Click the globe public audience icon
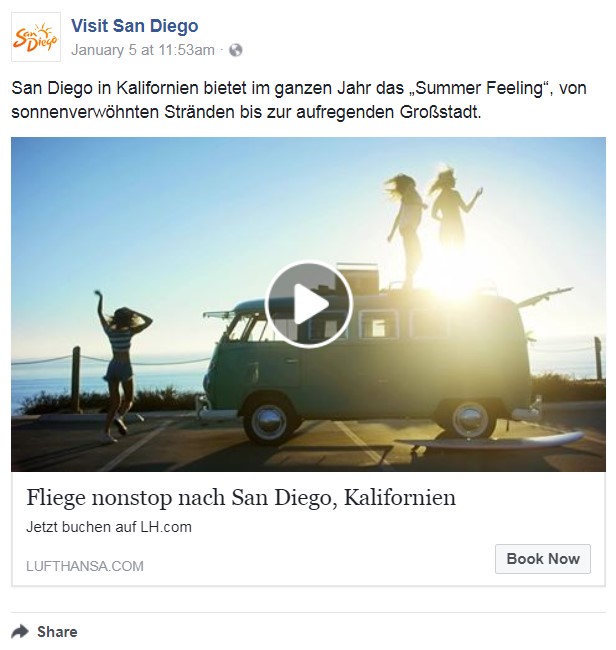This screenshot has height=650, width=616. point(235,50)
